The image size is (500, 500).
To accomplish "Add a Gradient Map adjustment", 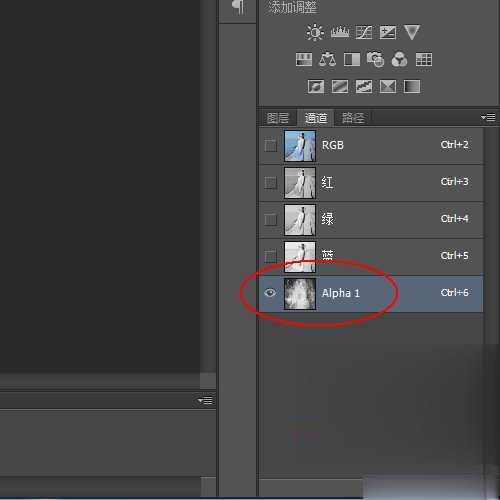I will [x=412, y=86].
